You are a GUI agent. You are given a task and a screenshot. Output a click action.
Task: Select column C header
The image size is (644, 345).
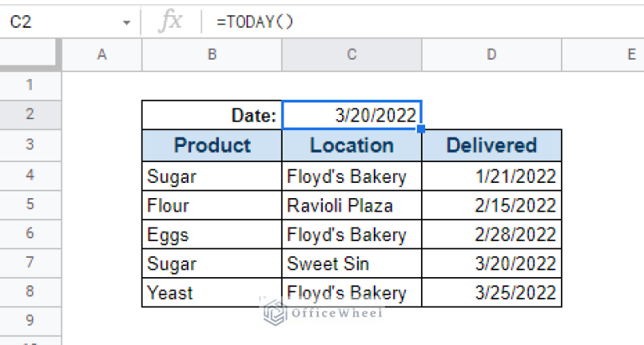[351, 55]
